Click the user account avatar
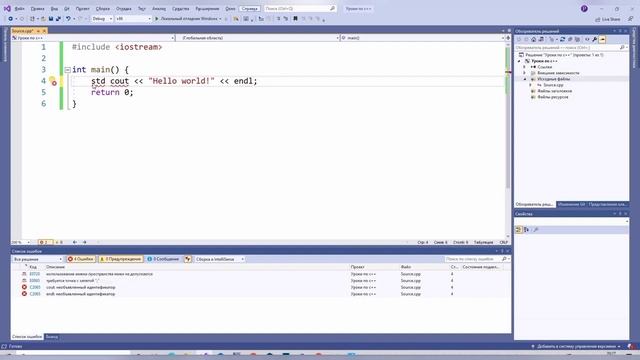The width and height of the screenshot is (640, 360). 584,9
